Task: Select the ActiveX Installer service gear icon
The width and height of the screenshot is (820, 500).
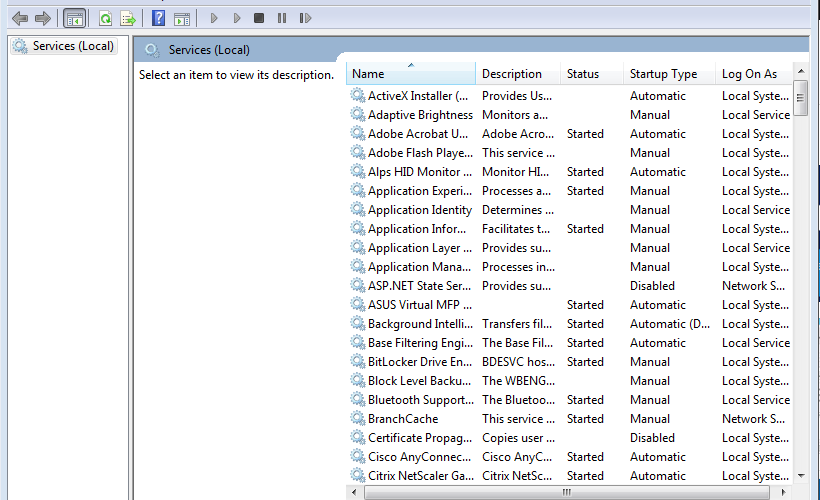Action: tap(358, 96)
